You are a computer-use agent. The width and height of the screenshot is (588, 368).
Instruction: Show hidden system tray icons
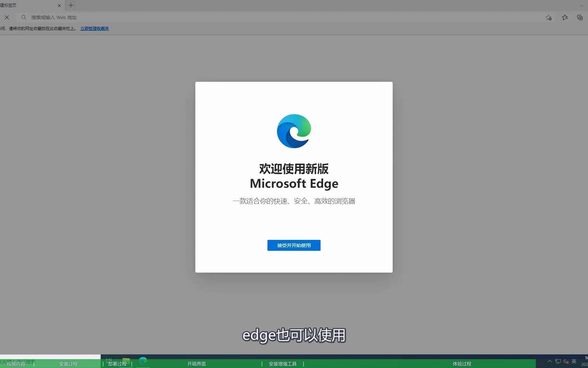(550, 361)
